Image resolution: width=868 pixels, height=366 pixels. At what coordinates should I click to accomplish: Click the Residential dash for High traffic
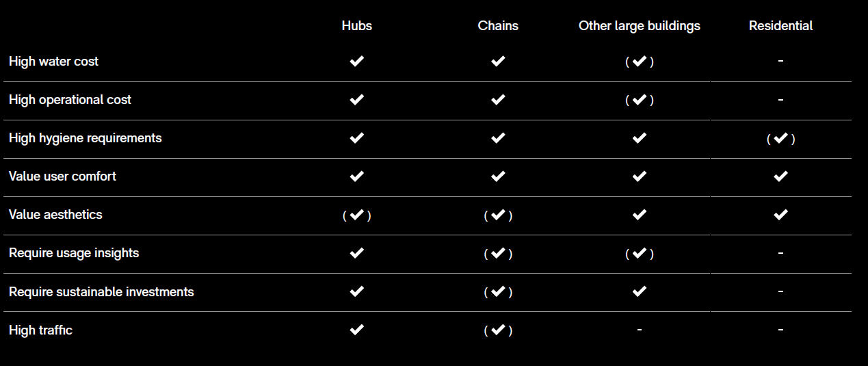click(x=780, y=330)
